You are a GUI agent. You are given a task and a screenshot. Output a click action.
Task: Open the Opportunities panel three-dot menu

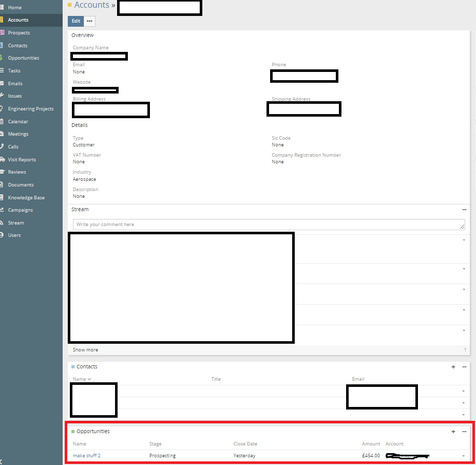pyautogui.click(x=464, y=432)
